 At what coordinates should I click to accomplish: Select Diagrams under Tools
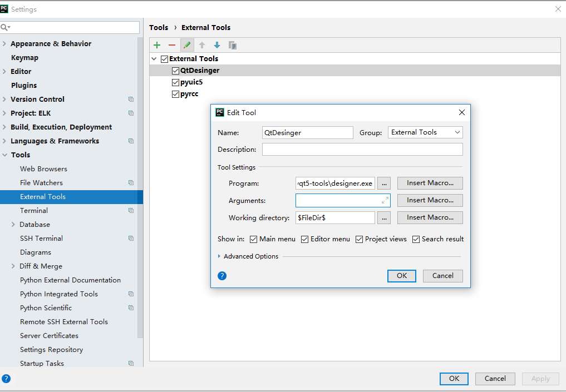pyautogui.click(x=36, y=252)
